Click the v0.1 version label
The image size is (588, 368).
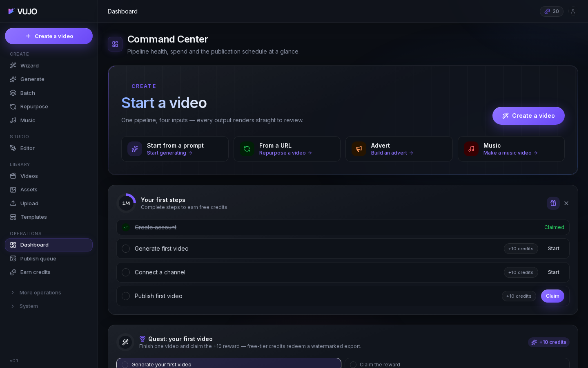(x=14, y=361)
